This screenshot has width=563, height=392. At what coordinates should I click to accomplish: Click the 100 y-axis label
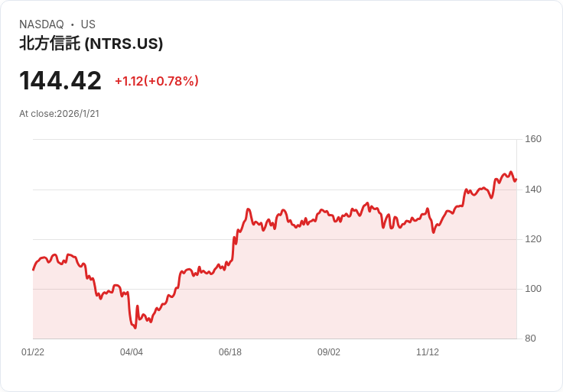click(533, 289)
